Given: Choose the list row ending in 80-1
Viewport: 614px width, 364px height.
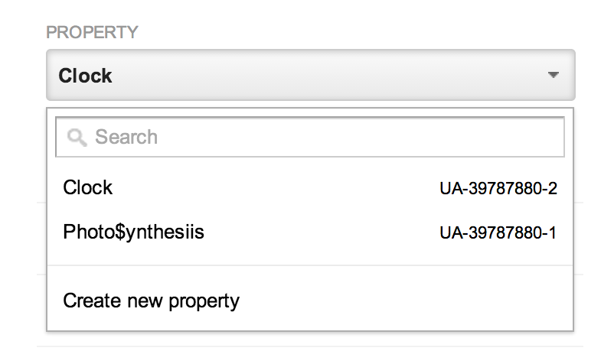Looking at the screenshot, I should pyautogui.click(x=310, y=232).
